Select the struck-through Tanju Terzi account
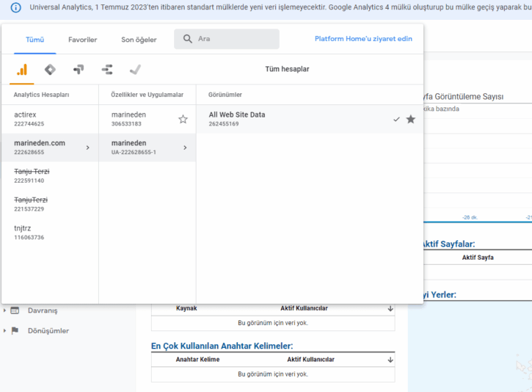Screen dimensions: 532x392 [x=50, y=175]
